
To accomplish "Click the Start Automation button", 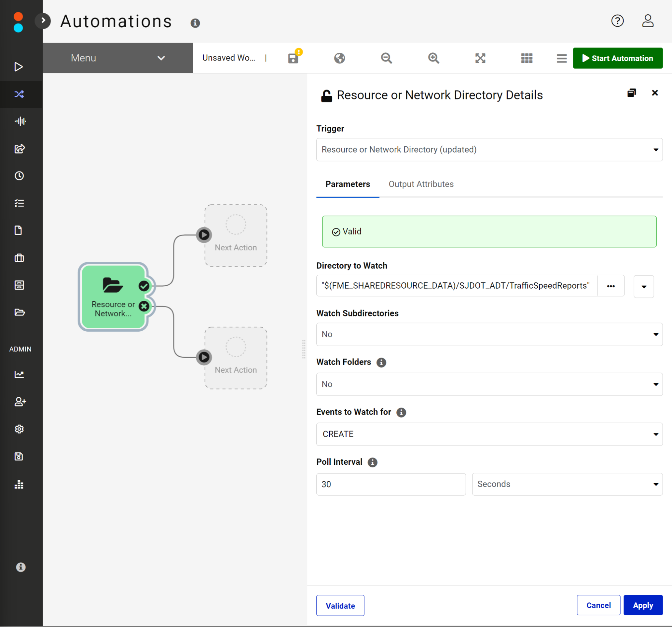I will 618,58.
